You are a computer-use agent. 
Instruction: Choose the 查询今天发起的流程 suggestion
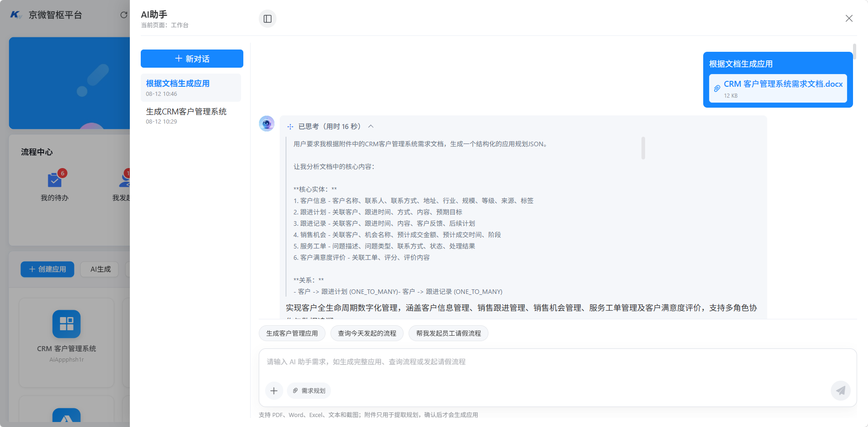tap(367, 333)
